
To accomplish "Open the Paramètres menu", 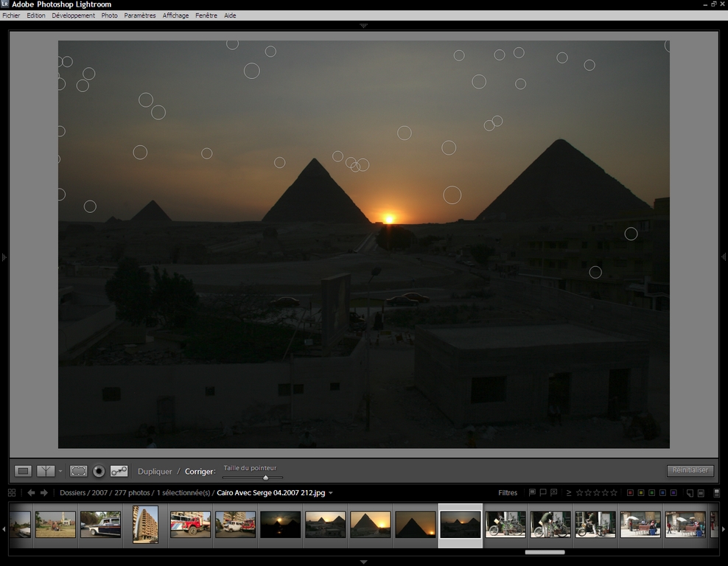I will tap(140, 15).
